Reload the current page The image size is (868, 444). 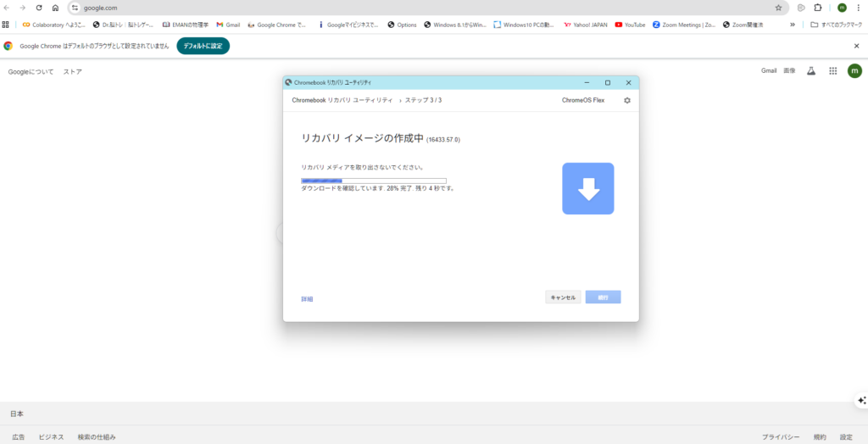point(39,8)
